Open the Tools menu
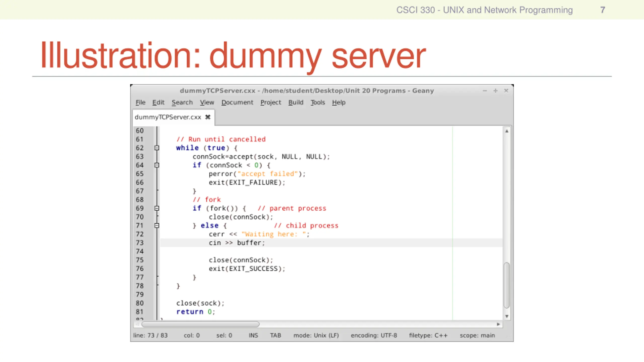 [x=317, y=103]
